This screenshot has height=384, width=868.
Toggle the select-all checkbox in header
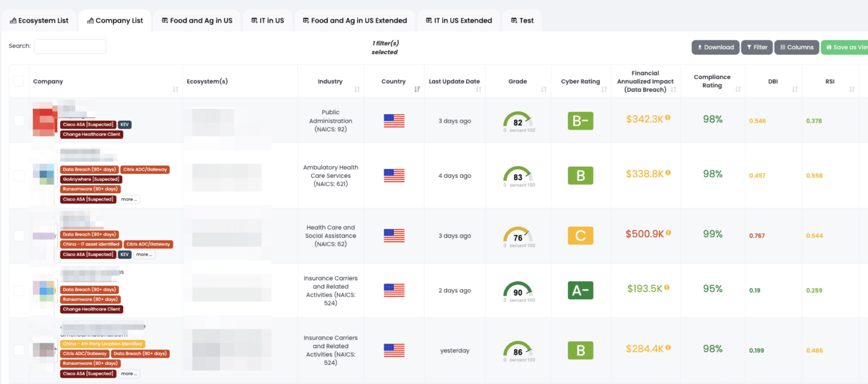pyautogui.click(x=19, y=81)
